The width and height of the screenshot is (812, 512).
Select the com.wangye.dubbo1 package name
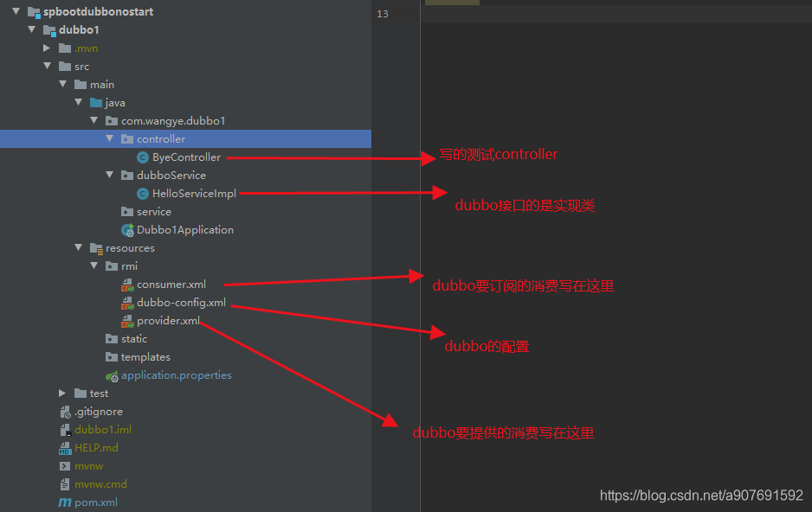(173, 120)
